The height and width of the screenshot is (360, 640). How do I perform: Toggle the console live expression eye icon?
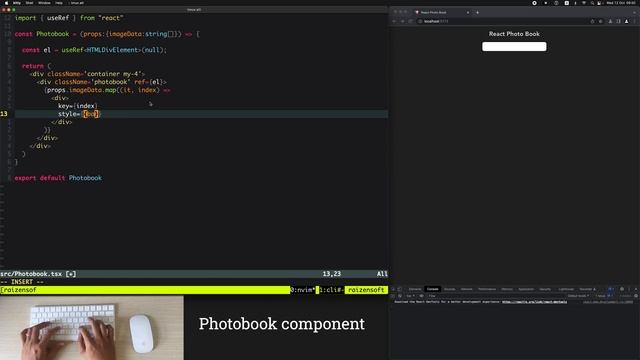click(421, 296)
